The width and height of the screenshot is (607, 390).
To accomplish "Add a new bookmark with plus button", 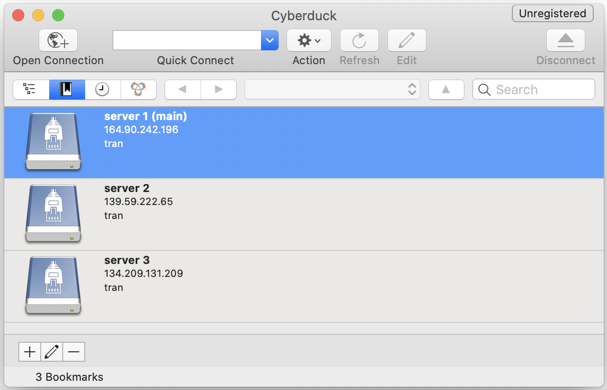I will point(29,352).
